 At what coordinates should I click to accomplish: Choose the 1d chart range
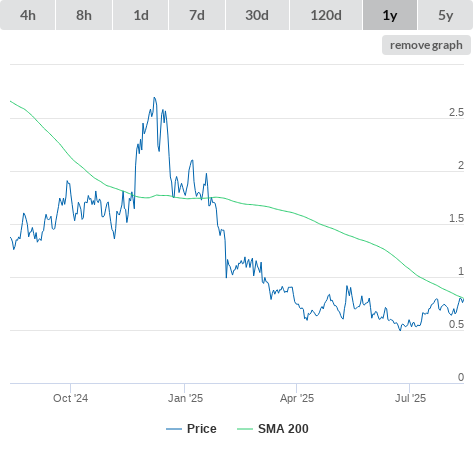(141, 15)
